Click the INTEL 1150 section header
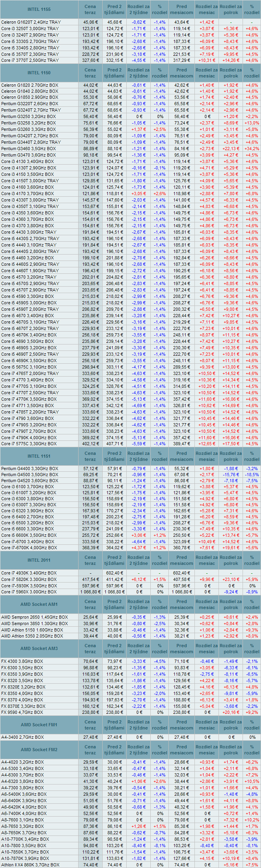The image size is (261, 868). click(x=39, y=73)
